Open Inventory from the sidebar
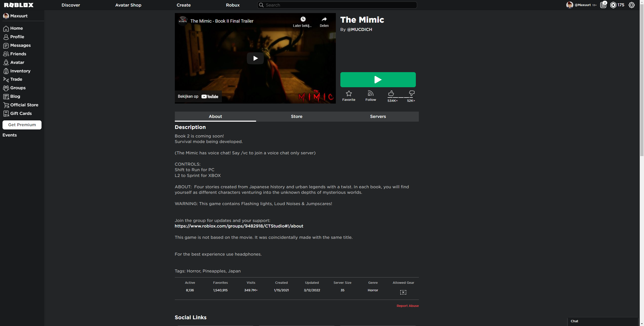 pos(20,71)
